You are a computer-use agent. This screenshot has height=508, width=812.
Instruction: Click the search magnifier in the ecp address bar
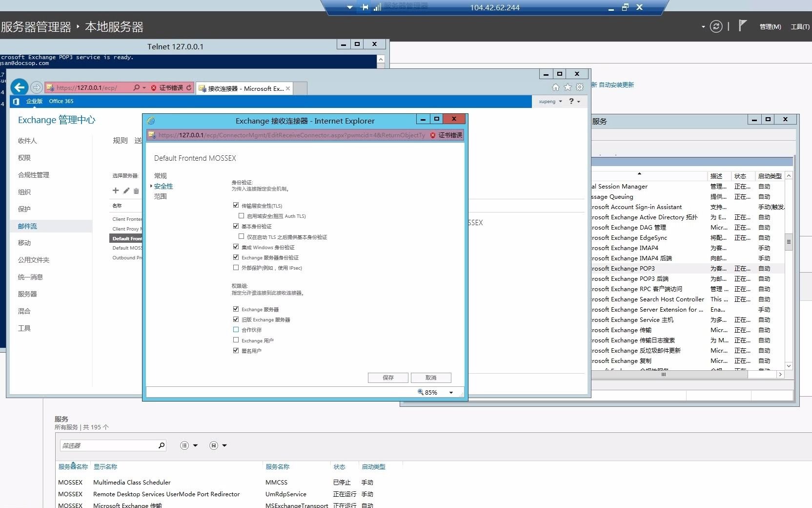(x=136, y=88)
